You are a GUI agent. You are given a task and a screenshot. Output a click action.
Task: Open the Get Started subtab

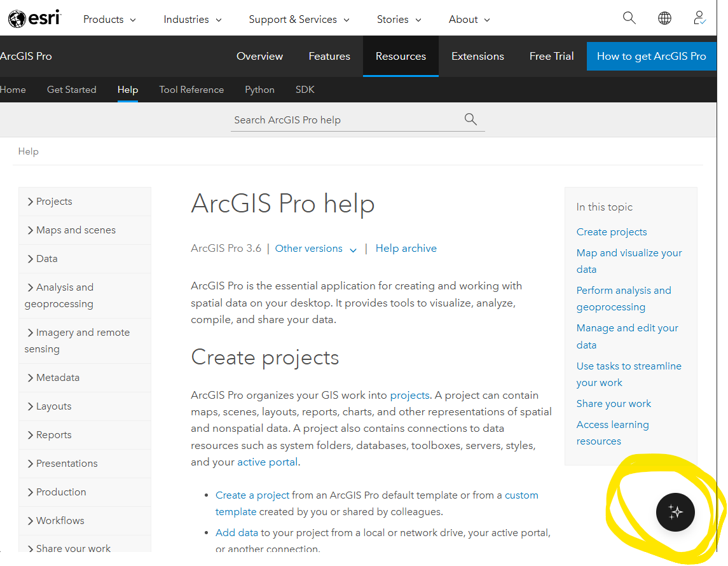pos(71,90)
